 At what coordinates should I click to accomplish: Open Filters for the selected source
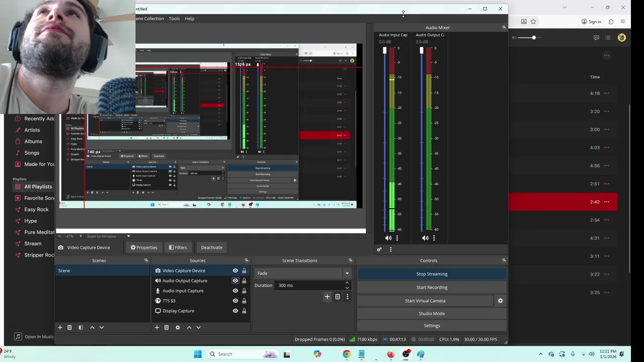[x=178, y=247]
